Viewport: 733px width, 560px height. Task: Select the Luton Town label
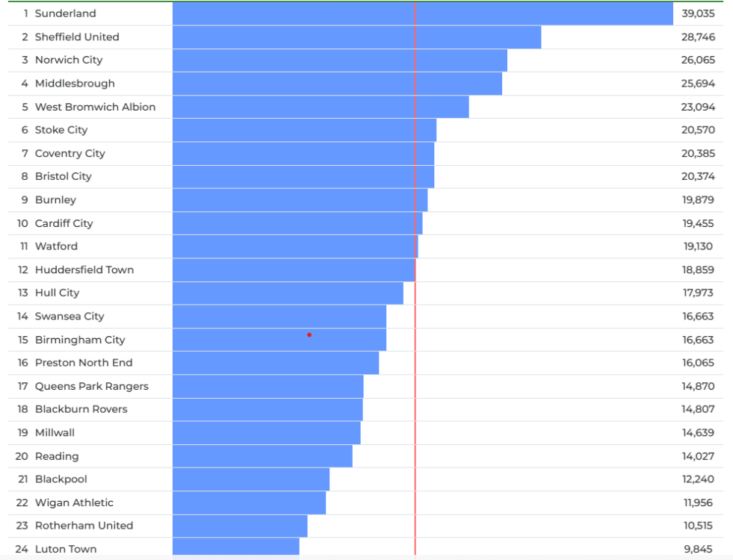click(x=66, y=549)
